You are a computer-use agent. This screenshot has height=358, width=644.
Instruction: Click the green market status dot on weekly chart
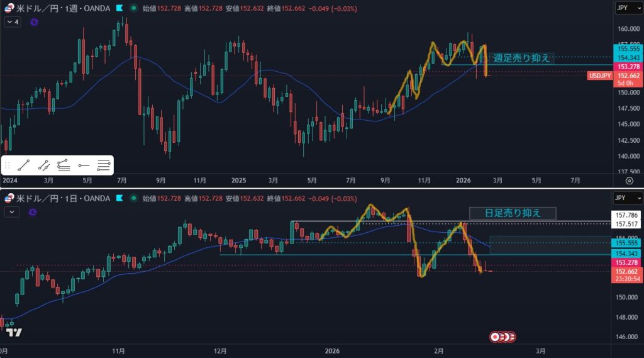click(x=134, y=8)
